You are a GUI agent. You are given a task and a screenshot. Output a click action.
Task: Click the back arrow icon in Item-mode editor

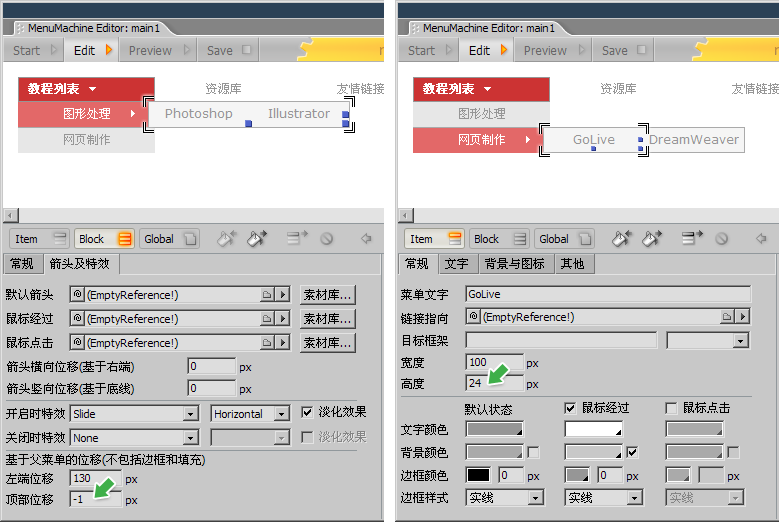point(761,239)
